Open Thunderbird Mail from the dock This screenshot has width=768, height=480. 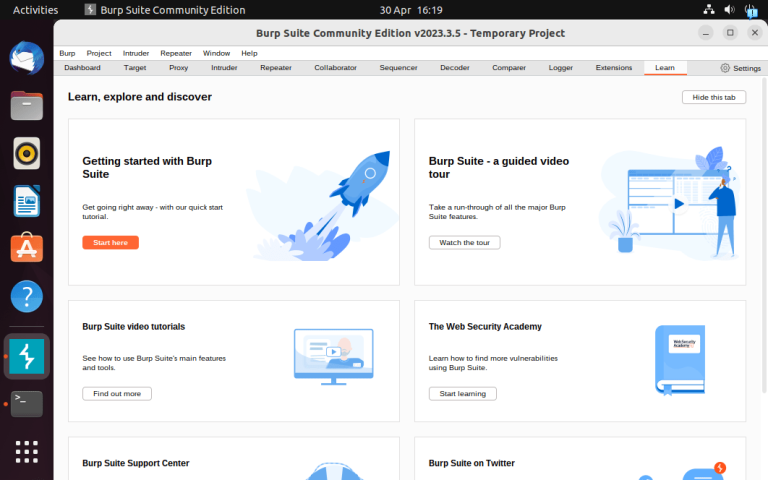26,58
